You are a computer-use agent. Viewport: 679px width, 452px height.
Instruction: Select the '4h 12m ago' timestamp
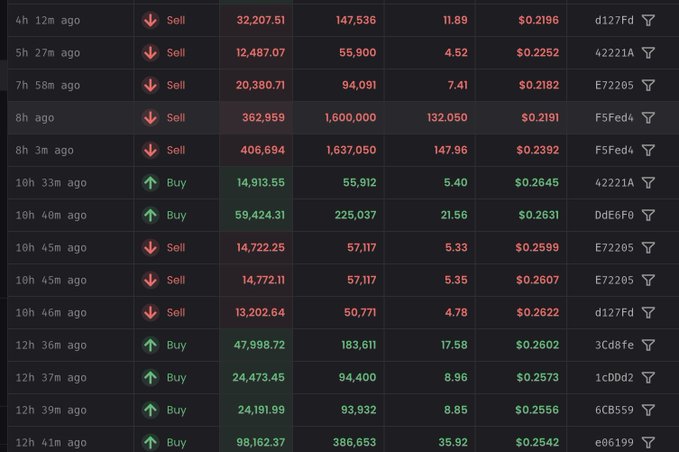point(48,20)
